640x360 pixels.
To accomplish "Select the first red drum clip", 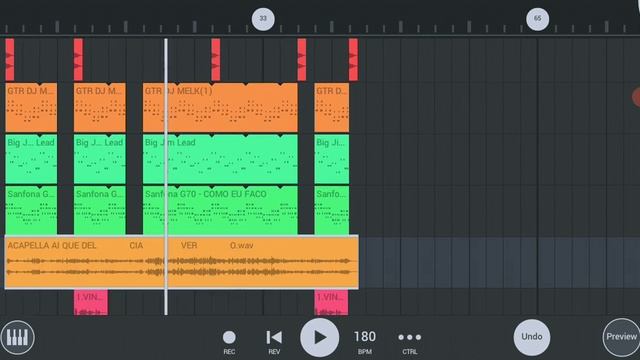I will click(10, 60).
